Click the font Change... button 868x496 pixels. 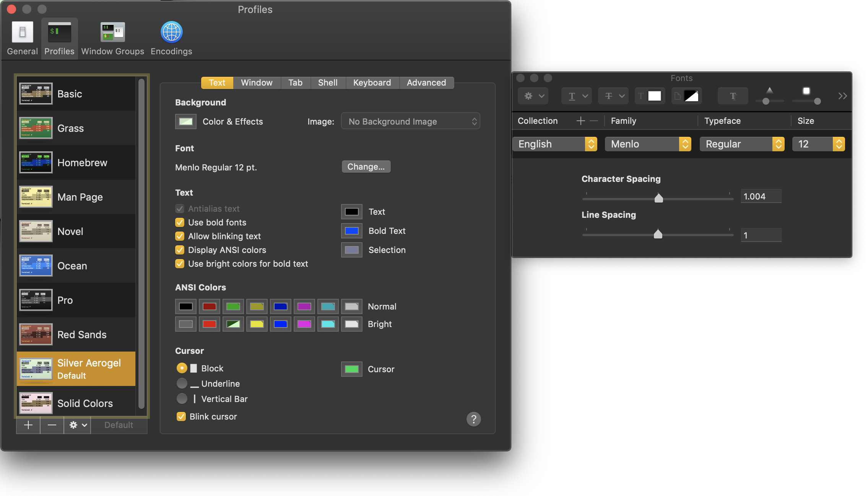coord(366,167)
